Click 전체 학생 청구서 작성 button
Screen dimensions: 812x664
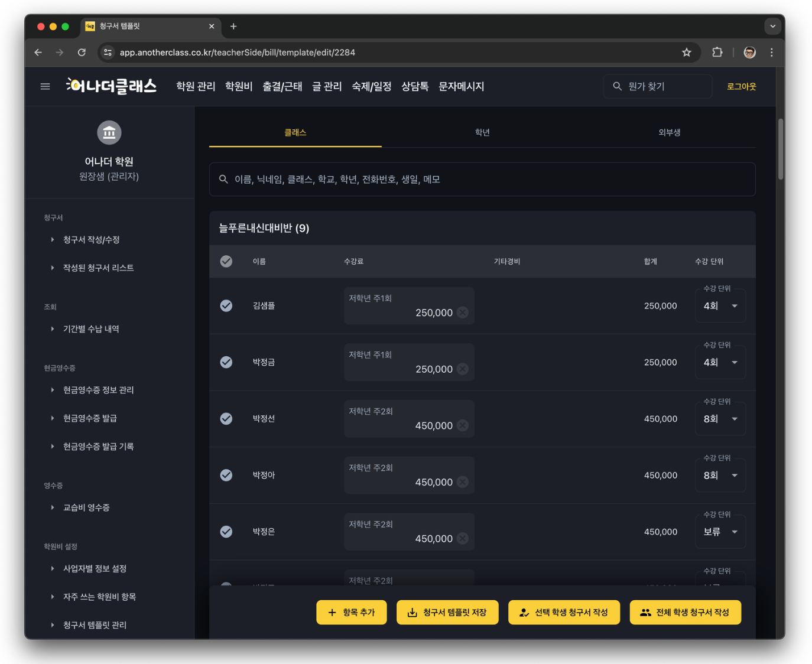686,613
